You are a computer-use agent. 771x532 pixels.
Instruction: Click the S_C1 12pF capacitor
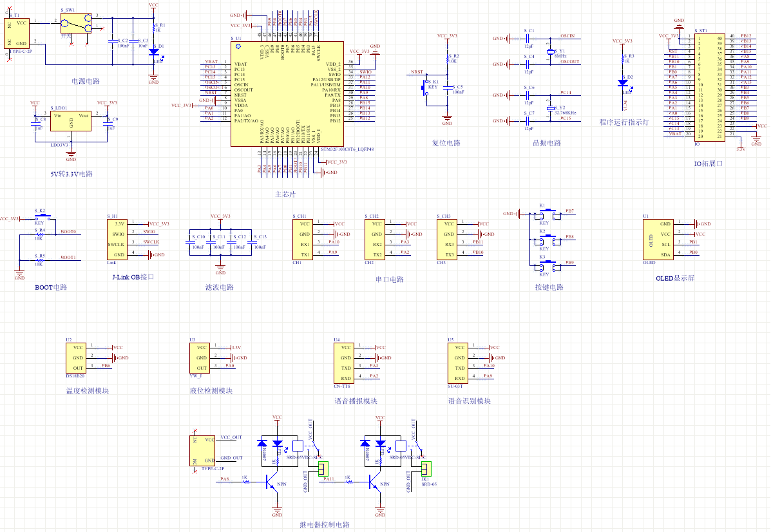[x=529, y=39]
